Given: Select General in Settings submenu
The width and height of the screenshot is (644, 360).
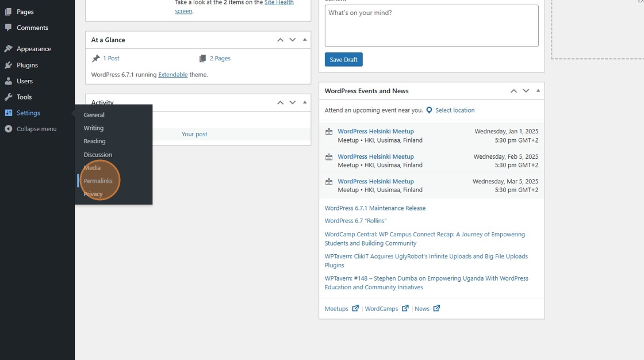Looking at the screenshot, I should click(x=94, y=115).
